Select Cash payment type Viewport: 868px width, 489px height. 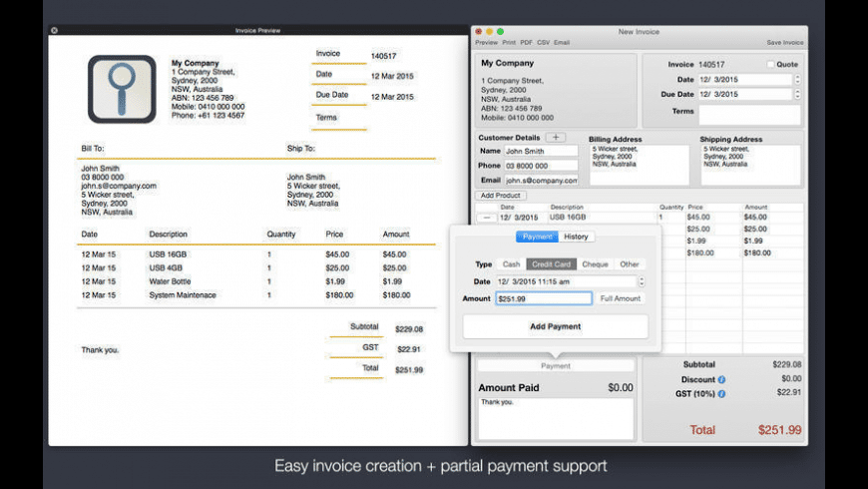(x=511, y=264)
